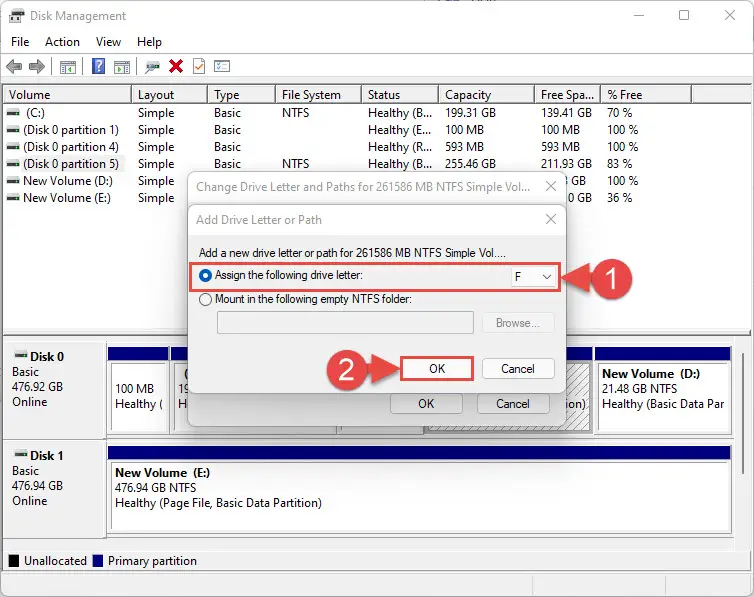Viewport: 754px width, 597px height.
Task: Click the black Unallocated legend swatch
Action: [14, 560]
